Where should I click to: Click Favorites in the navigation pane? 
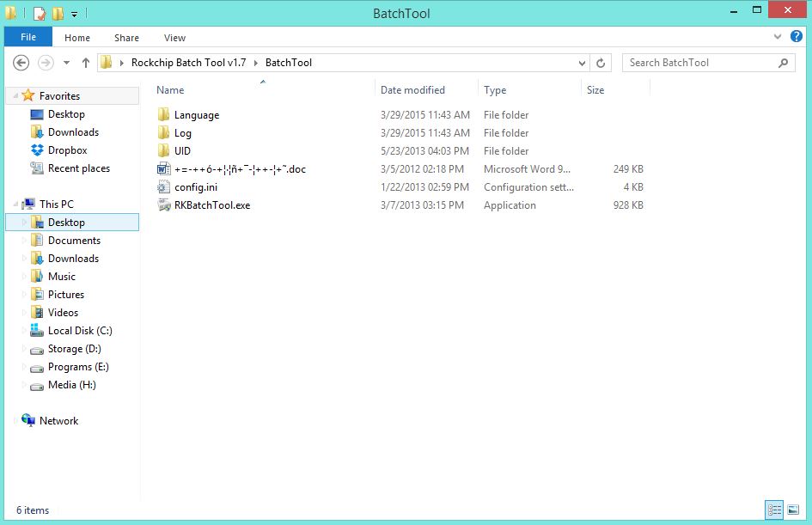(59, 95)
